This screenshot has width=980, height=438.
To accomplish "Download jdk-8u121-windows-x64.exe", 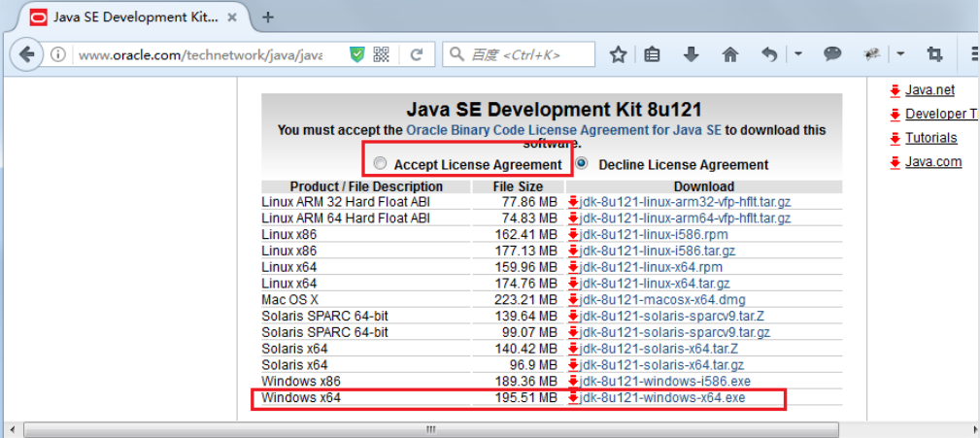I will [x=662, y=397].
